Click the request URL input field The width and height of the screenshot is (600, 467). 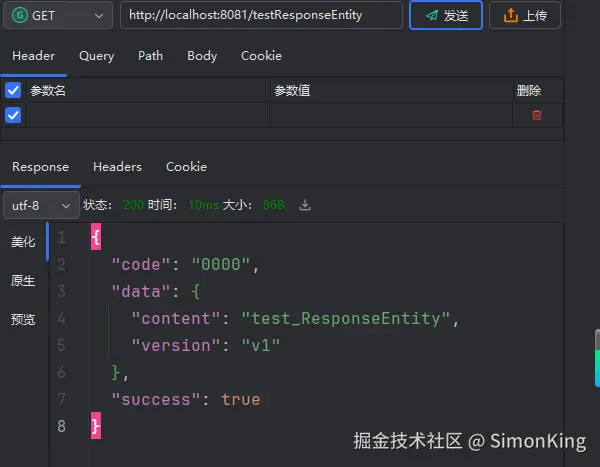pyautogui.click(x=261, y=16)
